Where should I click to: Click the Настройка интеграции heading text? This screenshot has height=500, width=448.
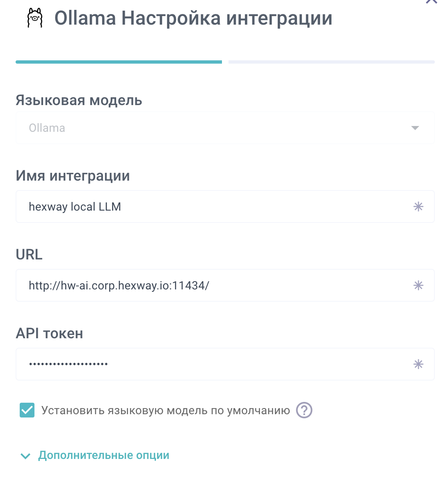click(x=227, y=18)
